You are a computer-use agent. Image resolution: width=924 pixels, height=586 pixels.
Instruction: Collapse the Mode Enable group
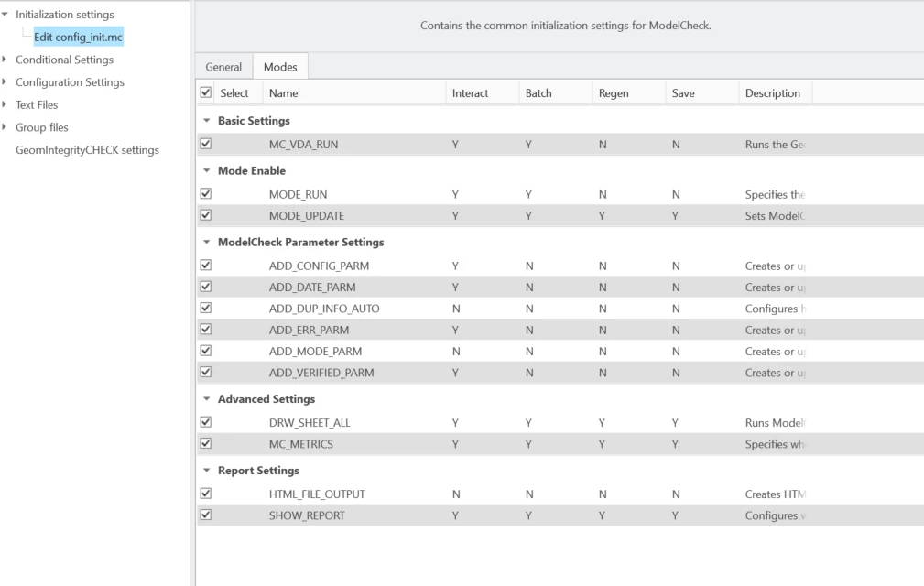tap(206, 171)
